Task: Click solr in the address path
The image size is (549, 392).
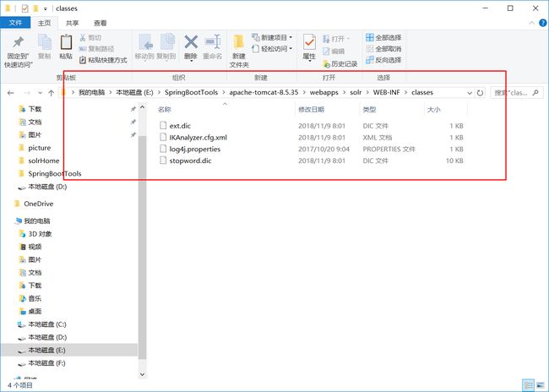Action: coord(356,92)
